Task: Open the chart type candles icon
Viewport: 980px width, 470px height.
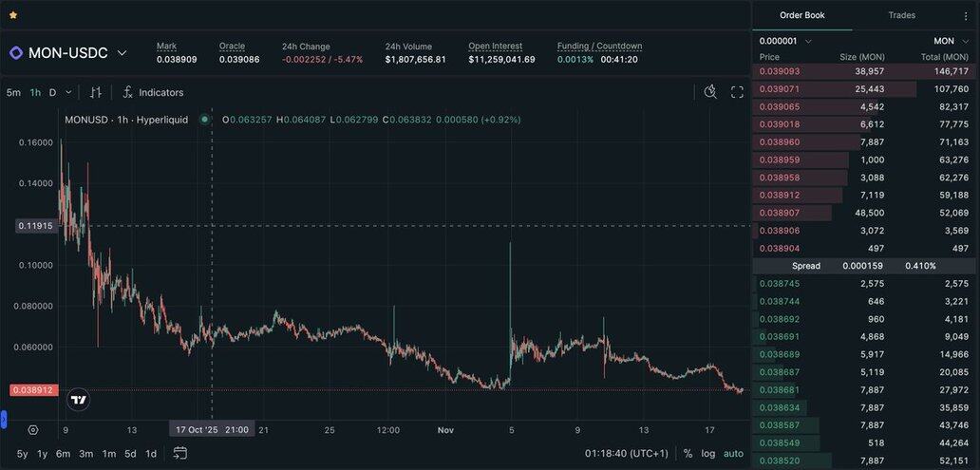Action: click(x=96, y=92)
